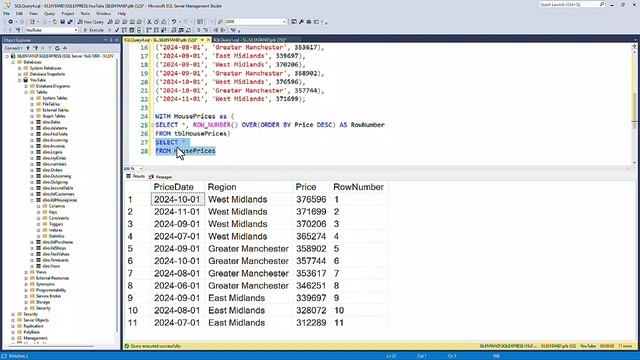Click the YouTube database cylinder icon
This screenshot has height=360, width=640.
25,80
